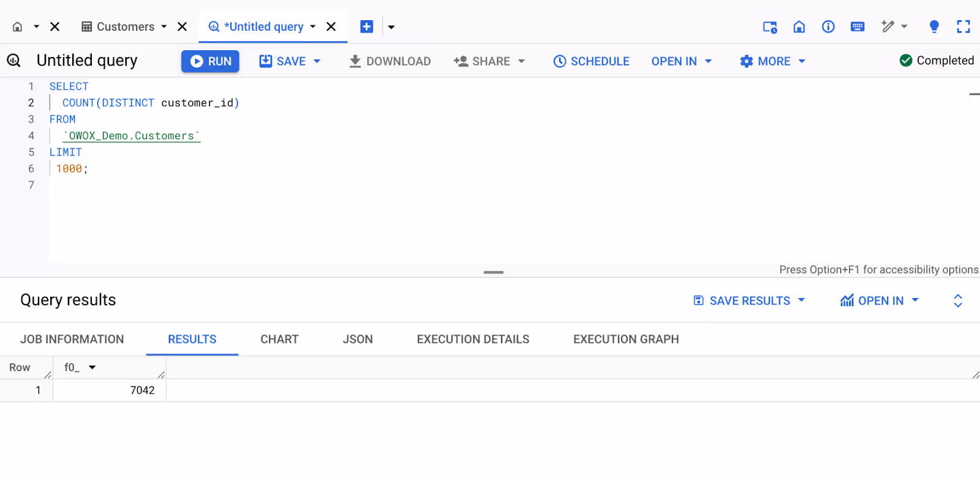The width and height of the screenshot is (980, 477).
Task: Click the FROM keyword on line 3
Action: pyautogui.click(x=62, y=120)
